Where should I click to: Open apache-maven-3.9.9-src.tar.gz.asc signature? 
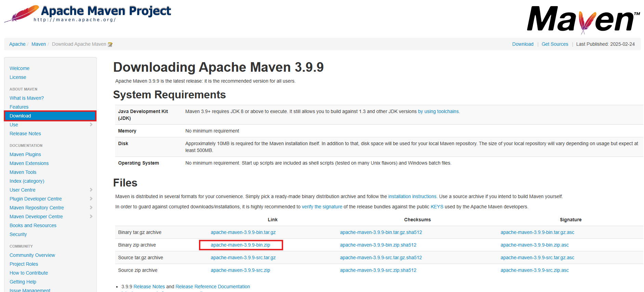pyautogui.click(x=537, y=258)
